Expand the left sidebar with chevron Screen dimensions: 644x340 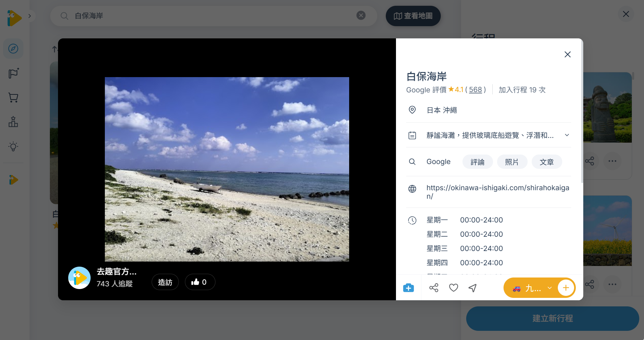[30, 16]
